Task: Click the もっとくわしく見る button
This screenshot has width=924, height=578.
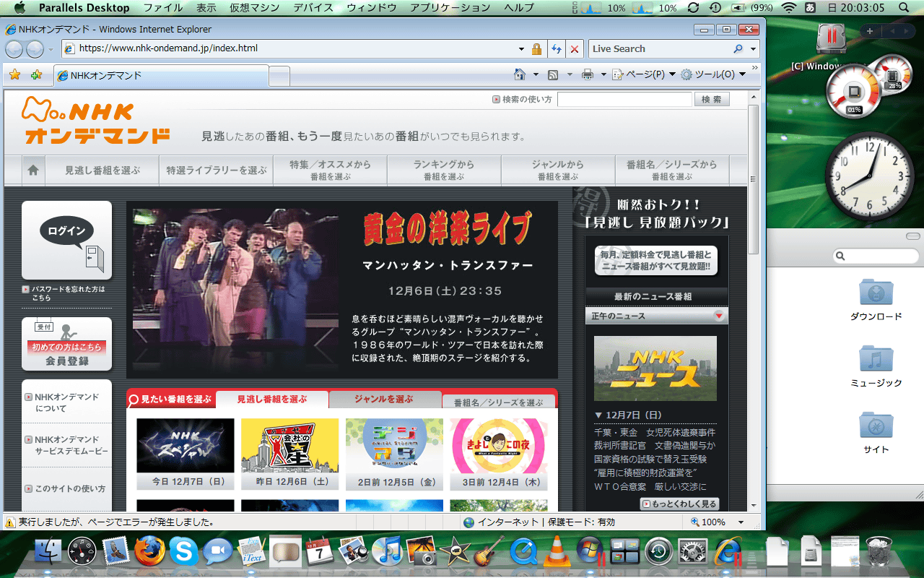Action: [x=679, y=504]
